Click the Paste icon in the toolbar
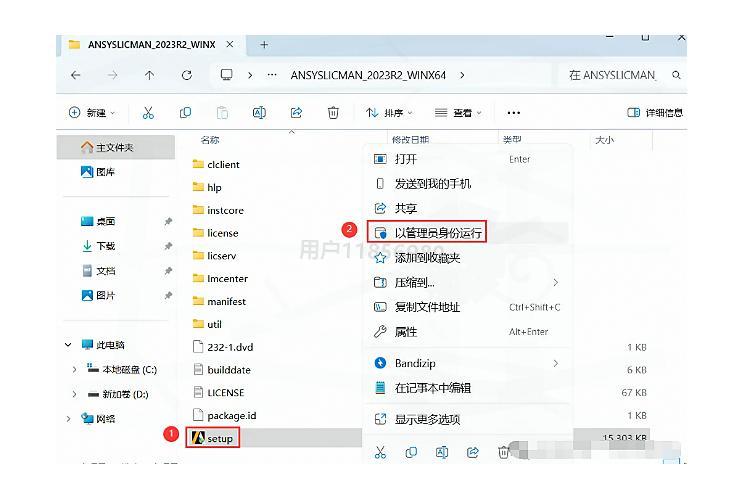Image resolution: width=744 pixels, height=500 pixels. (x=222, y=112)
